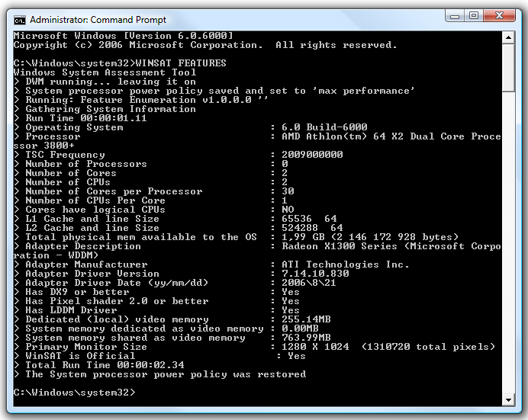
Task: Click shared video memory value '763.99MB'
Action: pyautogui.click(x=306, y=338)
